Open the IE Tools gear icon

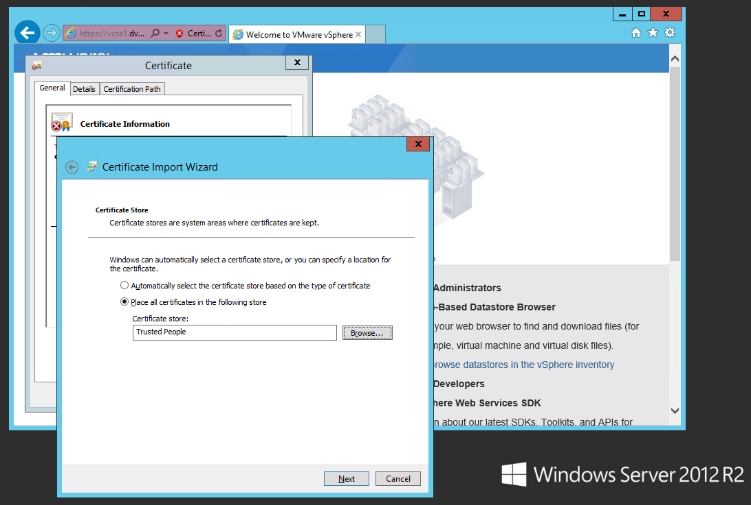click(670, 33)
